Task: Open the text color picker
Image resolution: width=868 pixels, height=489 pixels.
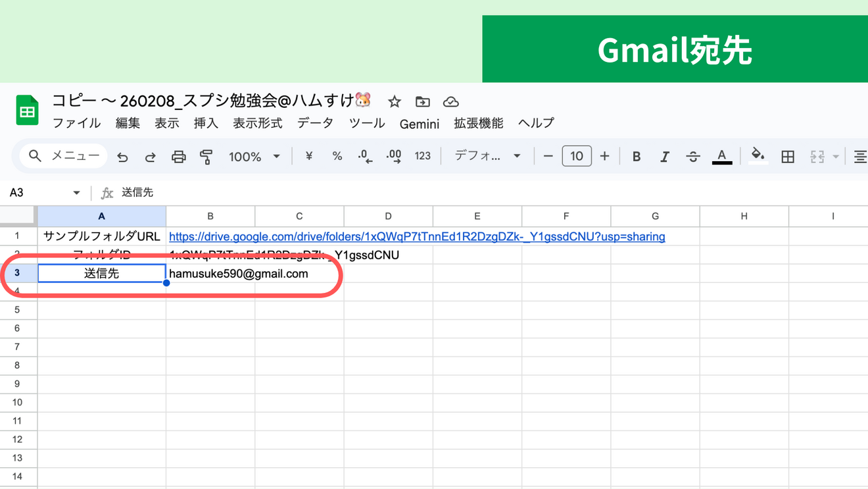Action: coord(722,157)
